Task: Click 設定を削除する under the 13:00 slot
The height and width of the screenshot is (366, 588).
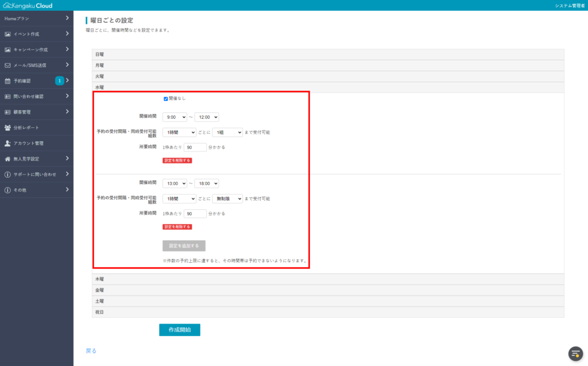Action: 177,227
